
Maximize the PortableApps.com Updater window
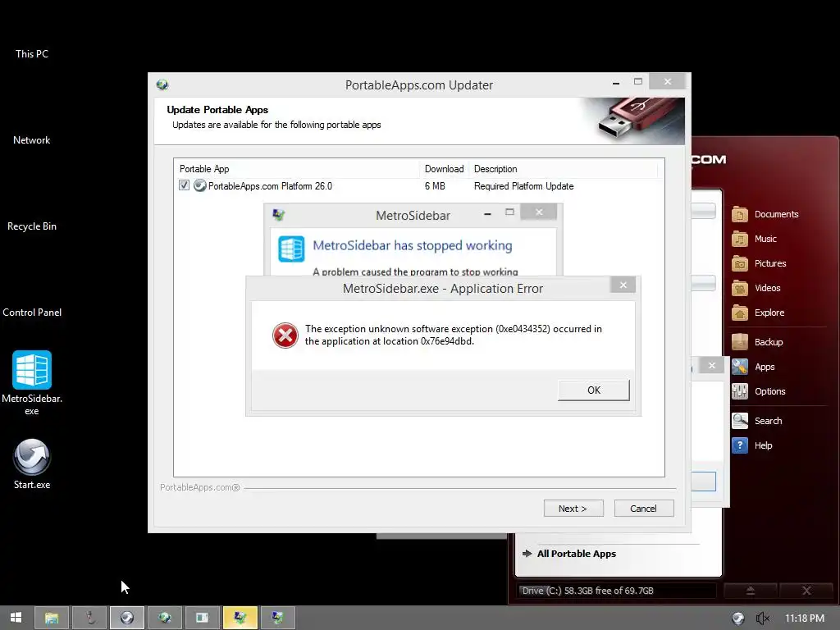pyautogui.click(x=637, y=81)
